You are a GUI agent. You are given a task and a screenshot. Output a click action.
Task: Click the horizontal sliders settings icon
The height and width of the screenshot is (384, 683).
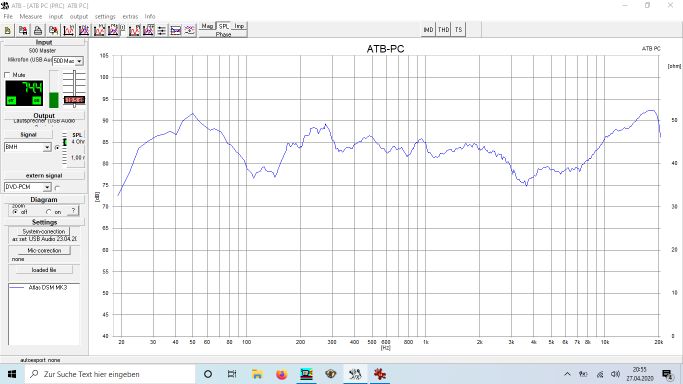162,30
